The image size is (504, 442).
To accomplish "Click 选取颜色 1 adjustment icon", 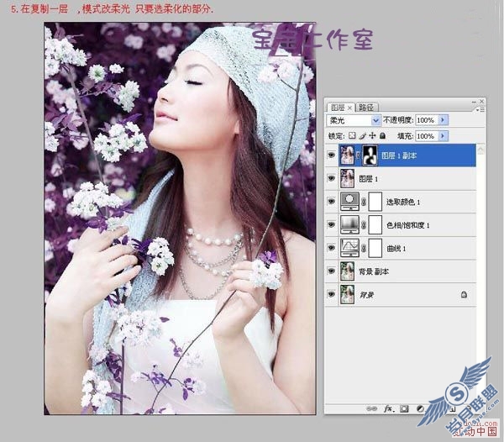I will click(x=349, y=202).
